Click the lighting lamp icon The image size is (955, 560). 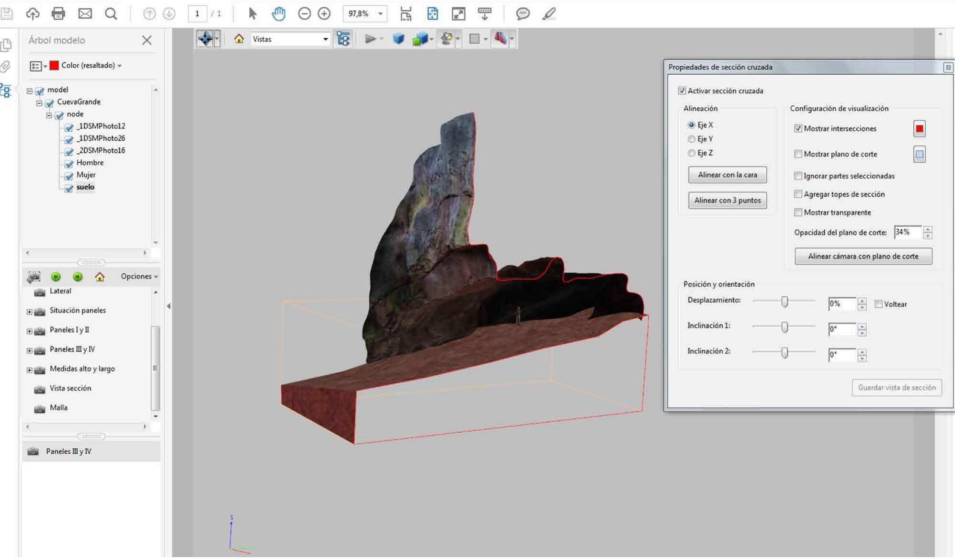(x=446, y=39)
